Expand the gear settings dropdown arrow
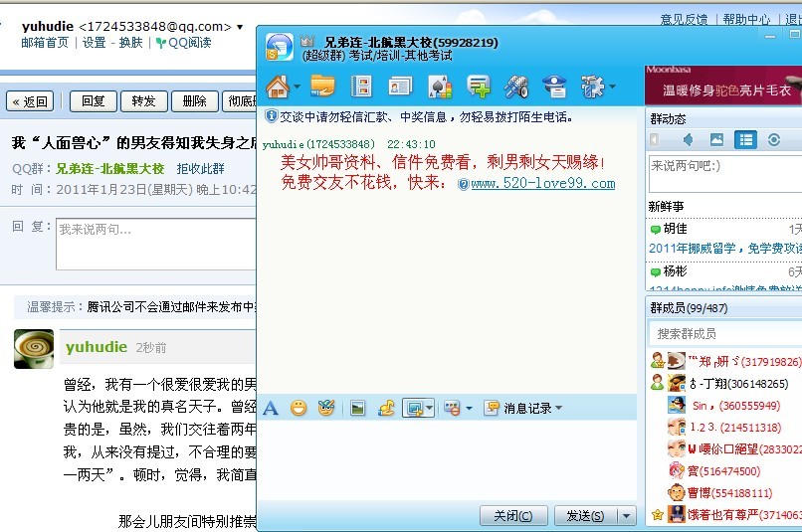 coord(612,87)
